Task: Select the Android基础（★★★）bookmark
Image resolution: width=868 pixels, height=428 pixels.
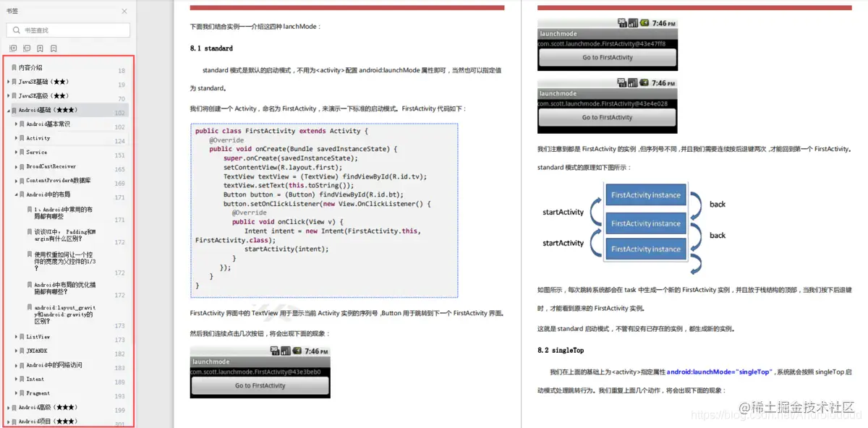Action: click(x=48, y=110)
